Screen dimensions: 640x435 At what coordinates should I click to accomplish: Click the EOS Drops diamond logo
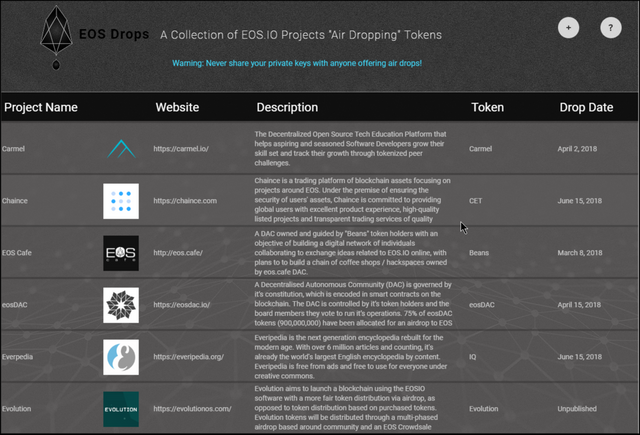pos(56,37)
